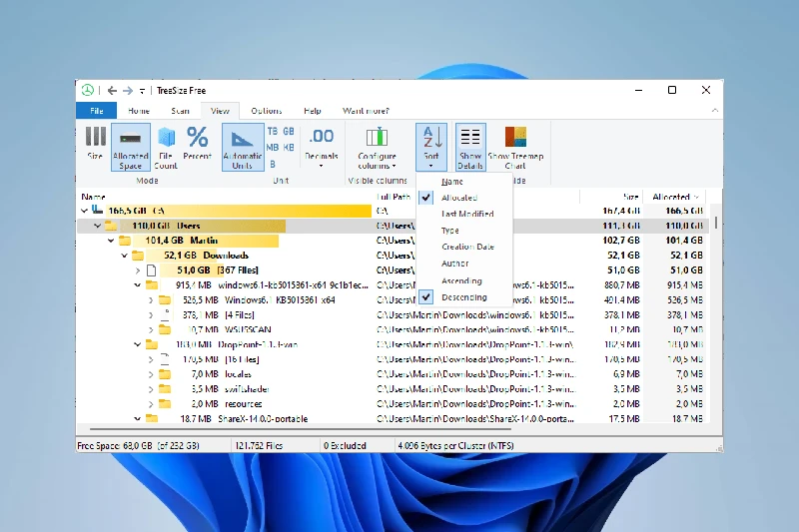Expand the [367 Files] entry
The image size is (799, 532).
[x=138, y=270]
